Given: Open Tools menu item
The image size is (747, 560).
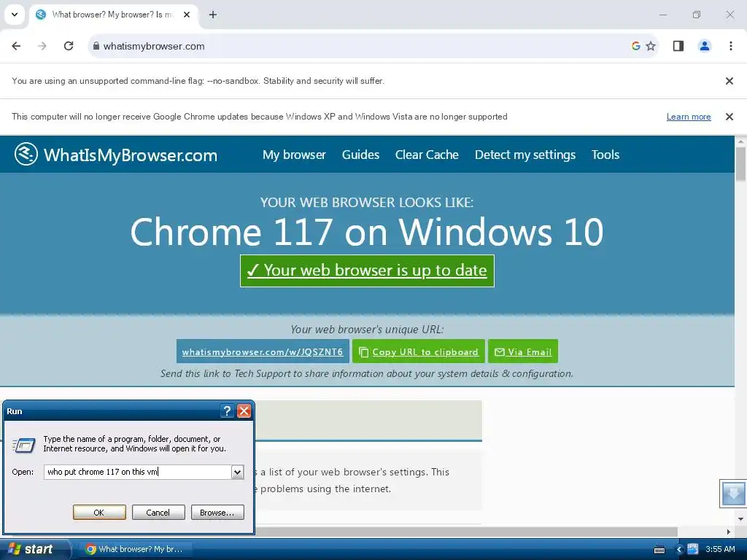Looking at the screenshot, I should pos(605,155).
